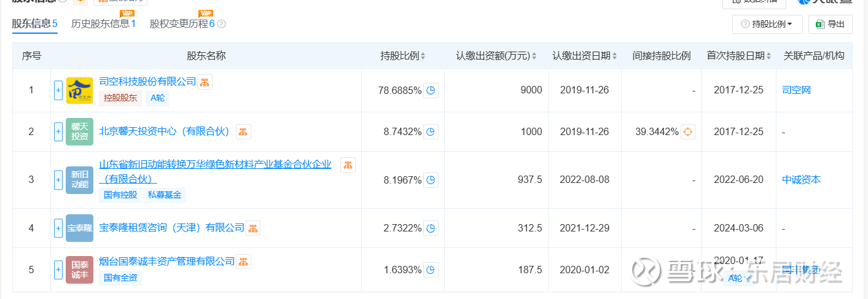Click the 控股股东 tag

tap(120, 98)
